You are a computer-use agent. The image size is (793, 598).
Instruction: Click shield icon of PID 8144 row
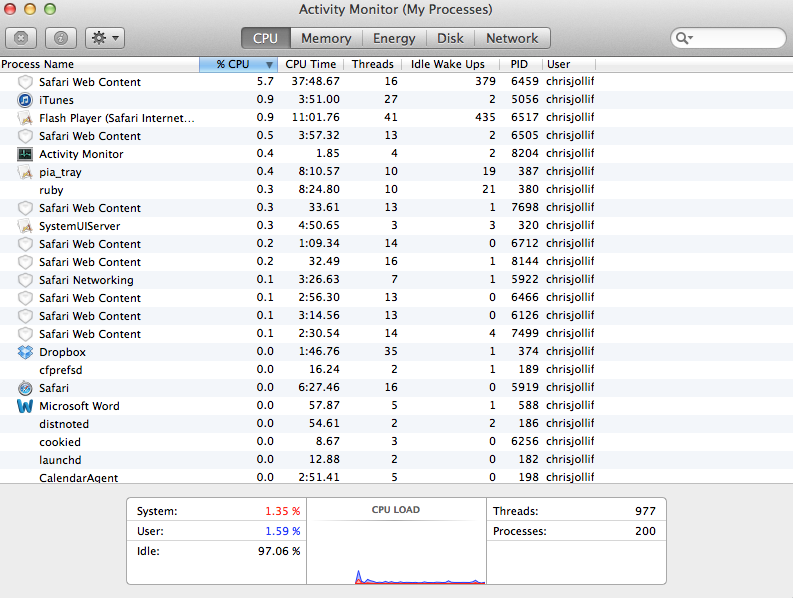click(x=25, y=262)
